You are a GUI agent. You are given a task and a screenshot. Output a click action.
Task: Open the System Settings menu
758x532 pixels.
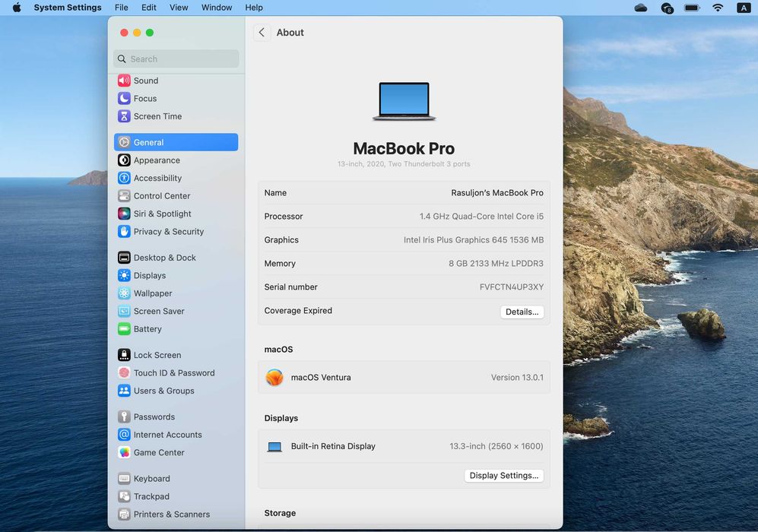(x=68, y=8)
